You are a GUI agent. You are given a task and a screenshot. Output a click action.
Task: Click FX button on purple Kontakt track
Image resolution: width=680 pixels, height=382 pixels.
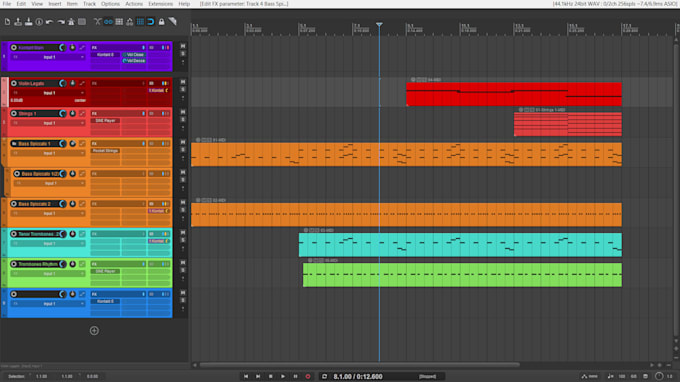click(x=94, y=48)
